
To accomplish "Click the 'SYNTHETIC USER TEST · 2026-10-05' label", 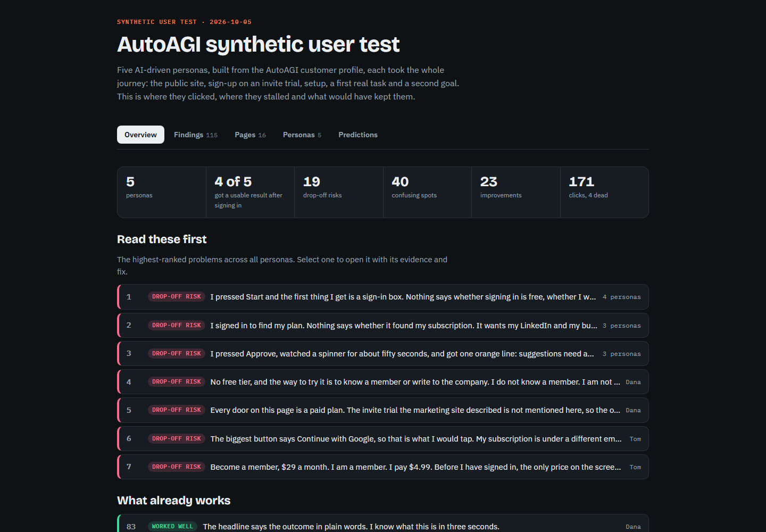I will click(184, 22).
